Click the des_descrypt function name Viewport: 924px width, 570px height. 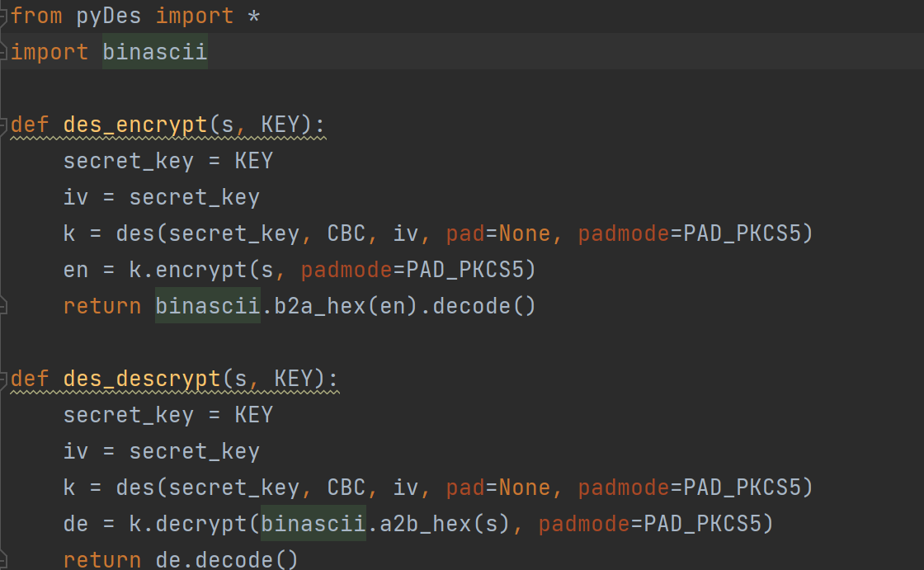click(142, 379)
